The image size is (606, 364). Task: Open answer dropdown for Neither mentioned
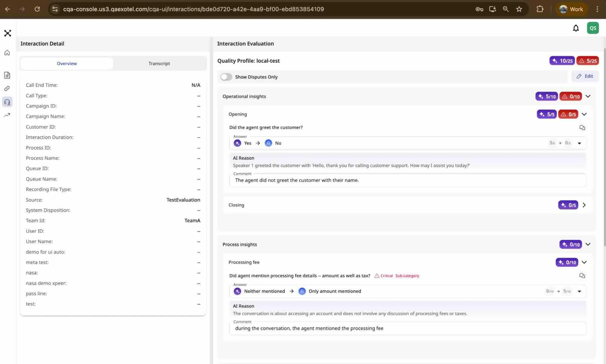[x=579, y=291]
